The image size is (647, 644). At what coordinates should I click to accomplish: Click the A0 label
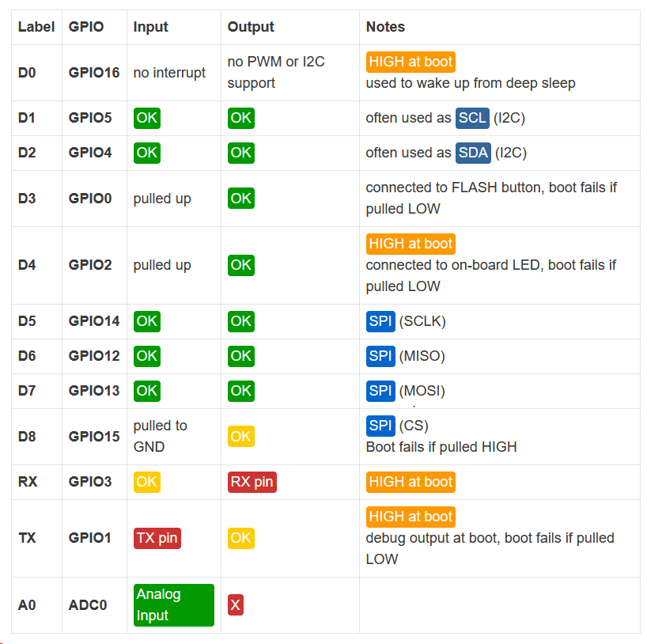pyautogui.click(x=27, y=605)
